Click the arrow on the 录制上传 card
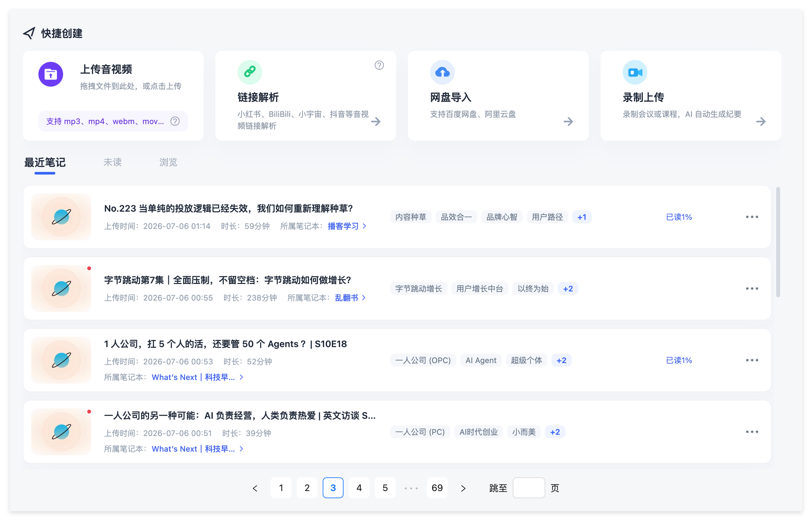Screen dimensions: 812x521 pos(761,121)
